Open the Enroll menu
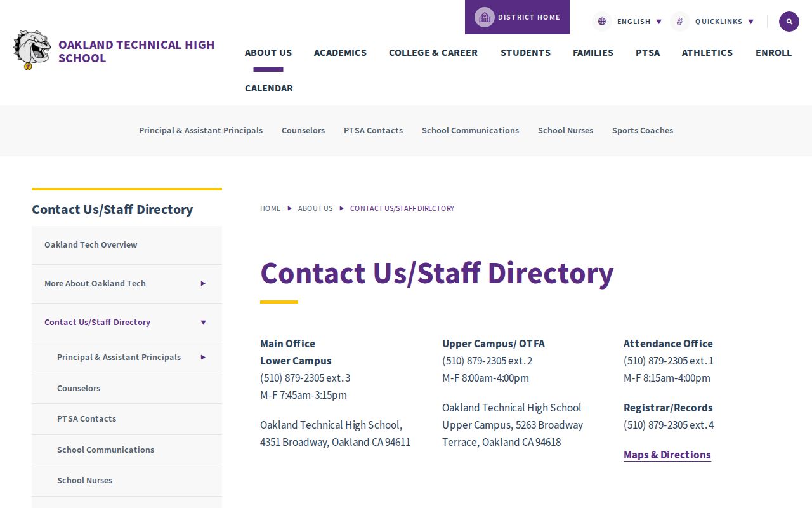Viewport: 812px width, 508px height. [x=773, y=53]
